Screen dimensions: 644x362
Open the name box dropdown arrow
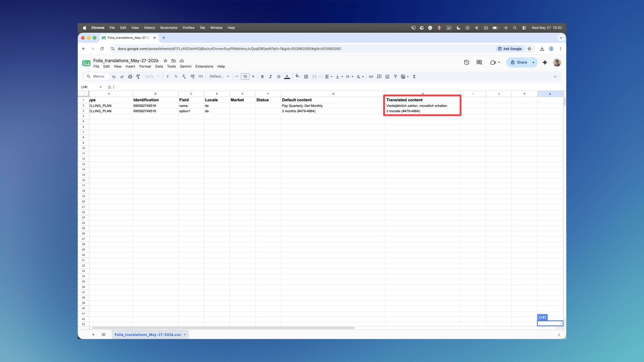click(x=101, y=87)
